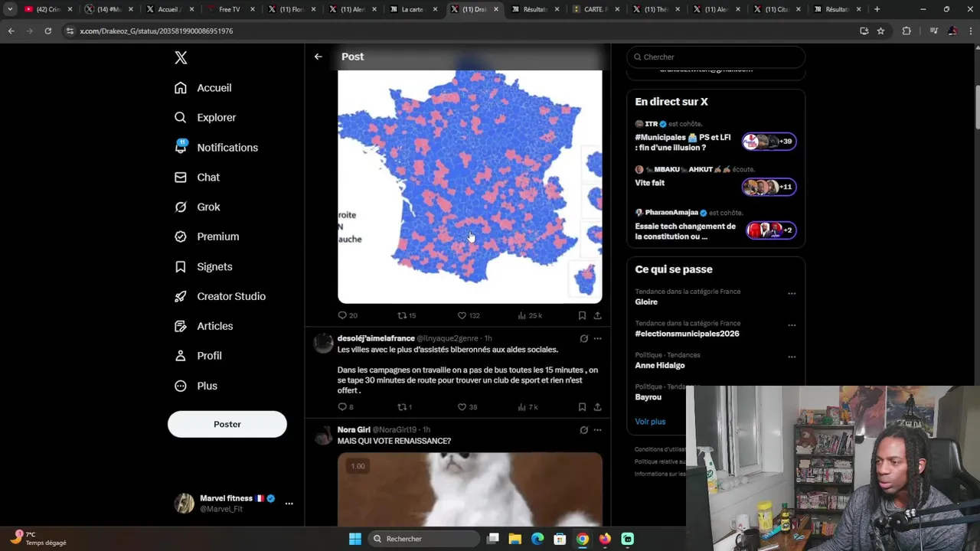980x551 pixels.
Task: Play the white cat video in Nora Girl reply
Action: coord(470,488)
